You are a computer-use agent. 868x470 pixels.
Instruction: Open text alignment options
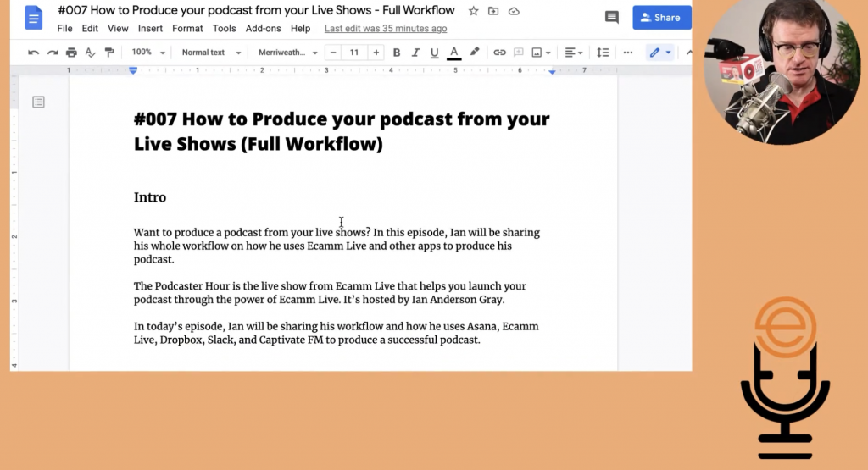click(x=573, y=53)
